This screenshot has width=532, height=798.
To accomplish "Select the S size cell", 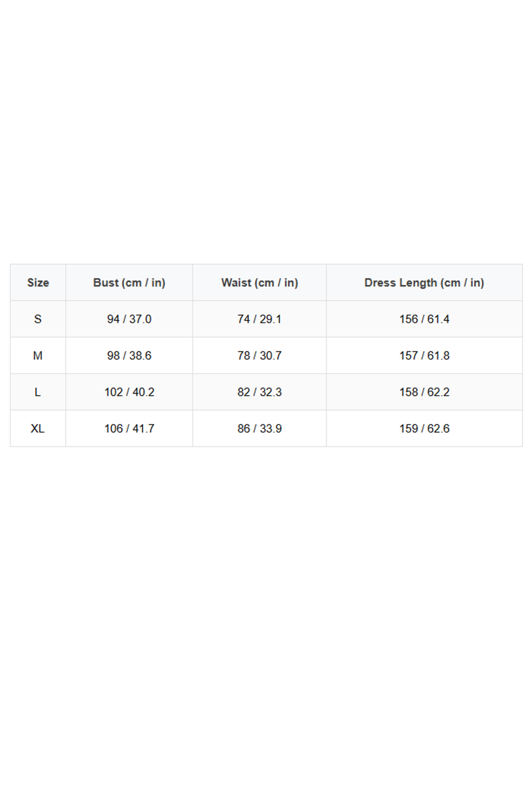I will tap(38, 319).
